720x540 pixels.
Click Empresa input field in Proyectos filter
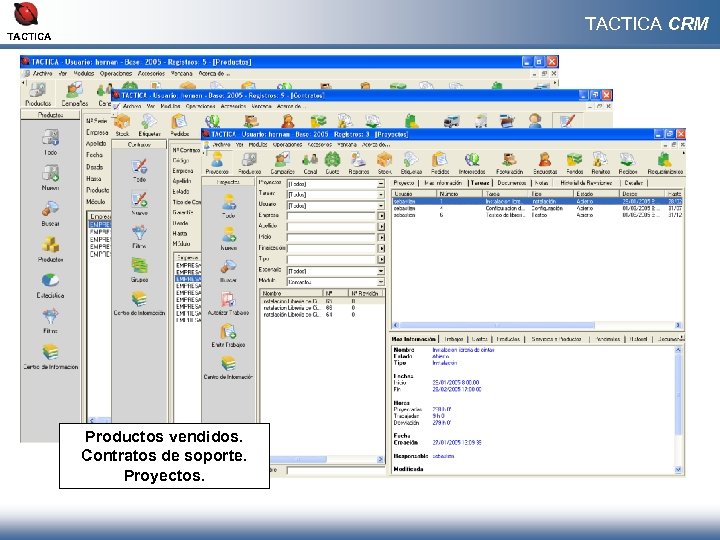[332, 216]
